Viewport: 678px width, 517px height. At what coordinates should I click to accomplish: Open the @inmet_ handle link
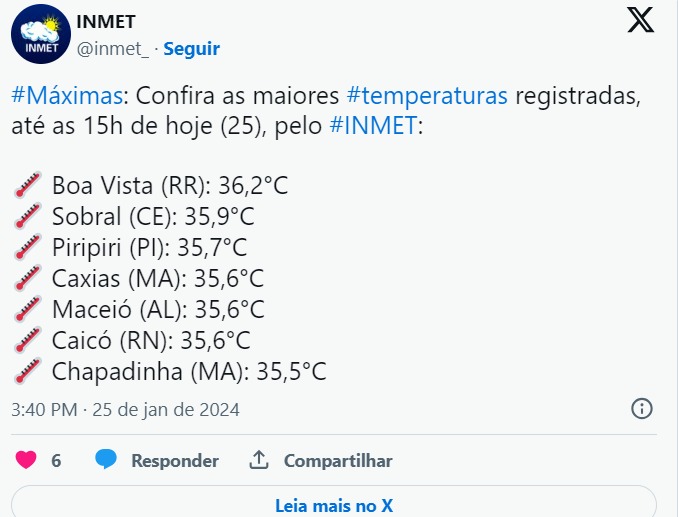[113, 48]
